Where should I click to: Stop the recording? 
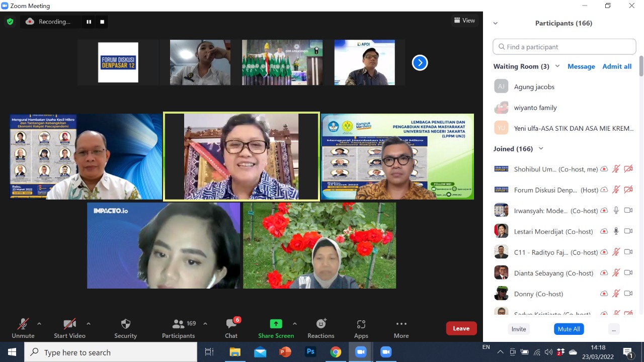102,22
